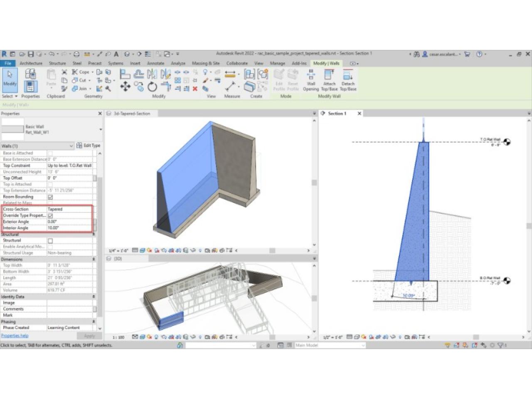Open the Walls (1) filter dropdown
Screen dimensions: 532x399
point(37,146)
